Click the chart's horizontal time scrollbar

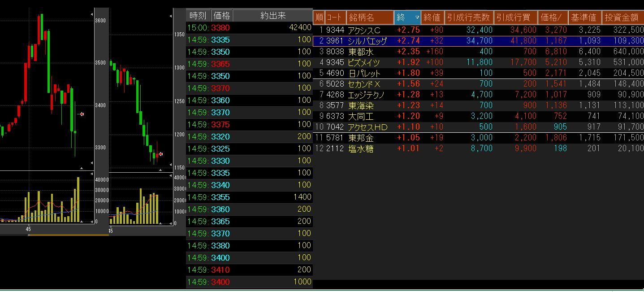(68, 235)
